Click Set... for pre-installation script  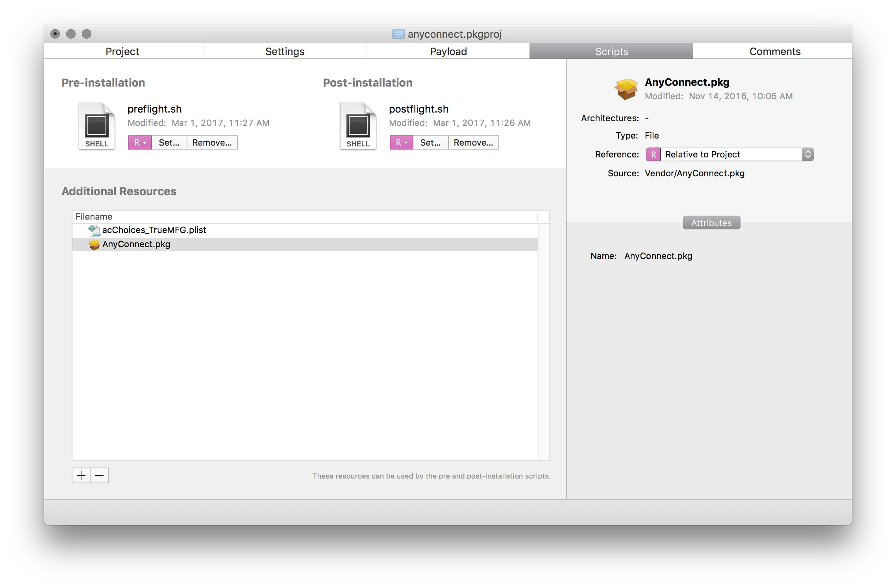click(x=169, y=142)
